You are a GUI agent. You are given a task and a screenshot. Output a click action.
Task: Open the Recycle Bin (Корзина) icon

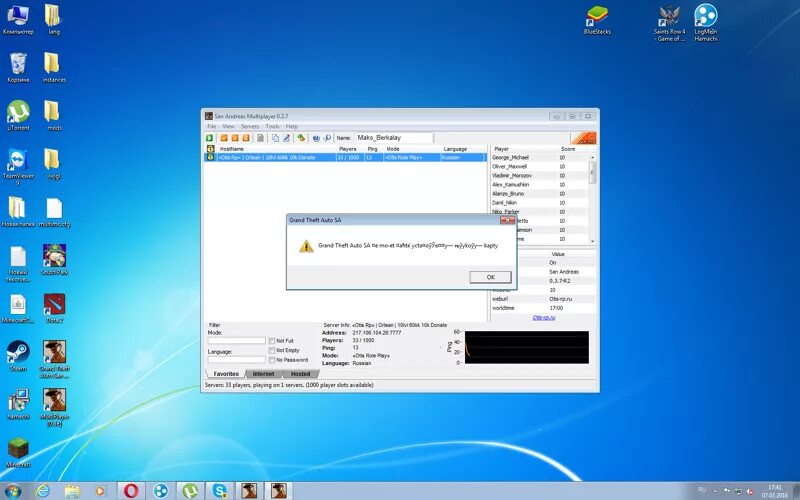tap(18, 67)
